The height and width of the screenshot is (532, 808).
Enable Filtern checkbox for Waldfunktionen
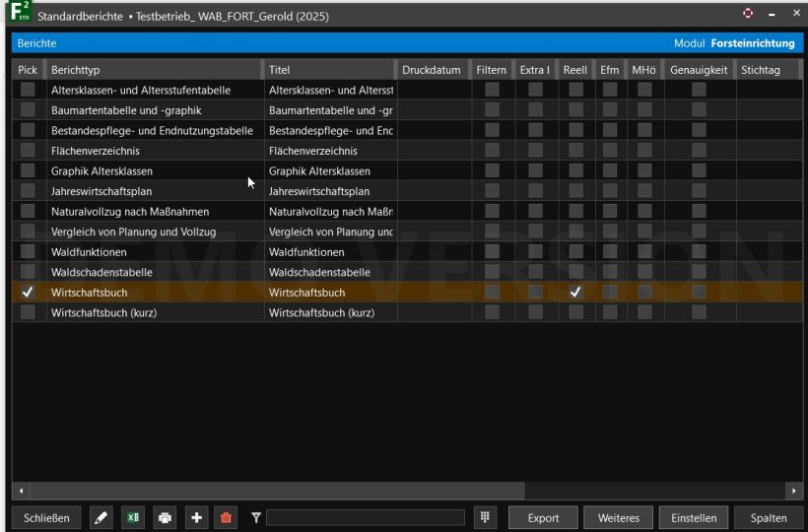click(x=492, y=252)
